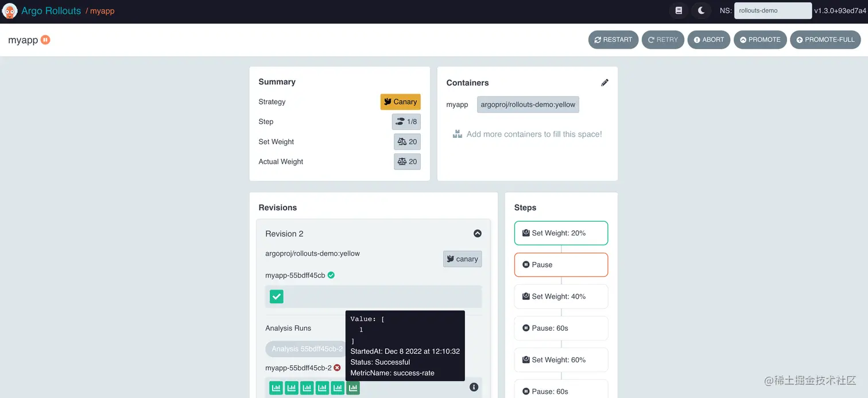Screen dimensions: 868x398
Task: Open the Argo Rollouts home link
Action: [x=51, y=11]
